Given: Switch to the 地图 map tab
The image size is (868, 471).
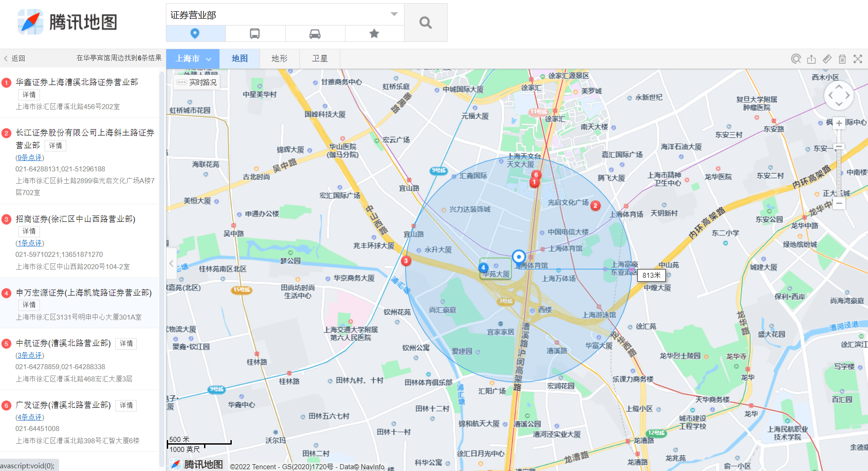Looking at the screenshot, I should pyautogui.click(x=239, y=59).
